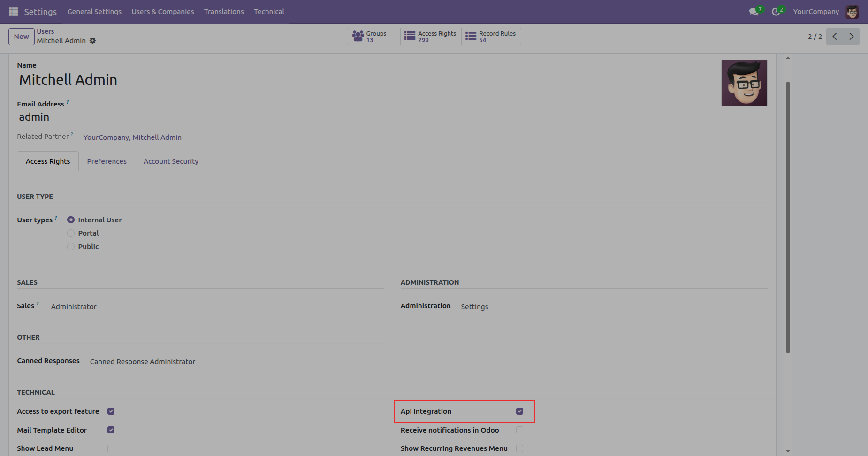Click the Sales field help mark
Viewport: 868px width, 456px height.
click(x=38, y=303)
